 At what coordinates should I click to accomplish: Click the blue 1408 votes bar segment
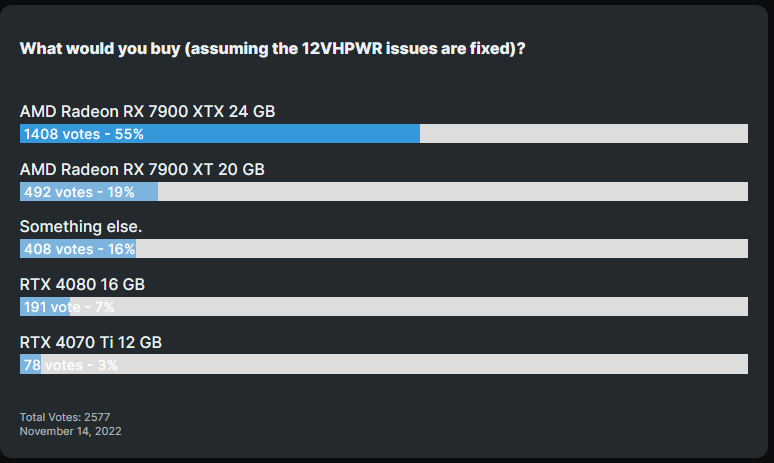click(220, 134)
